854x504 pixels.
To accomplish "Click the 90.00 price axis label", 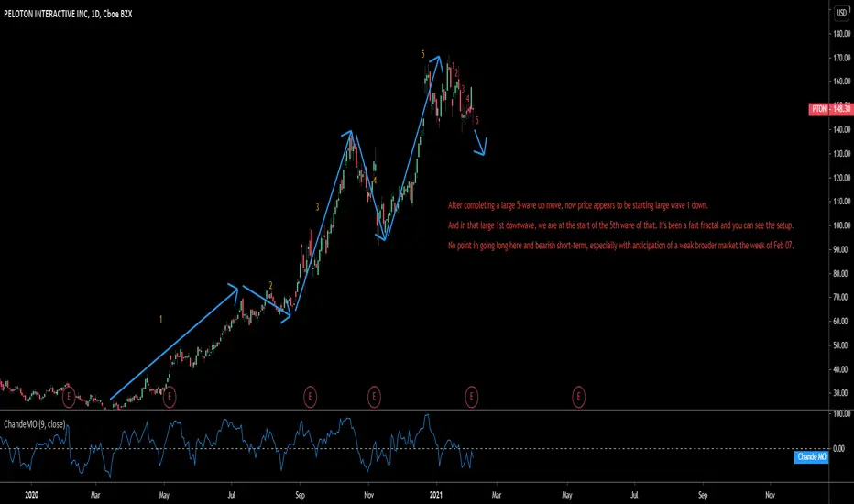I will [x=841, y=249].
